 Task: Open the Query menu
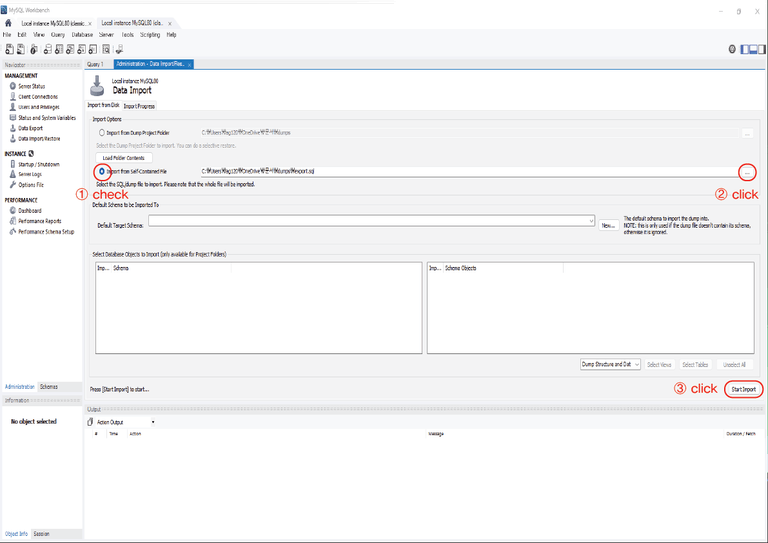click(58, 35)
